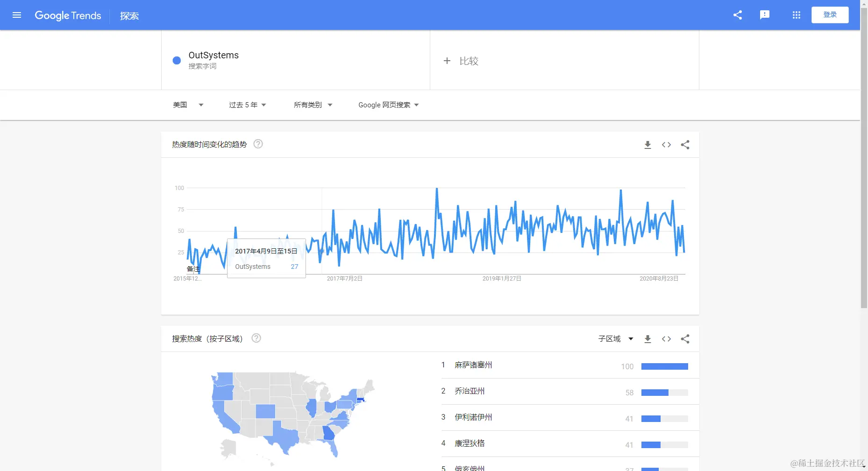868x471 pixels.
Task: Send feedback with the exclamation bubble icon
Action: click(x=765, y=15)
